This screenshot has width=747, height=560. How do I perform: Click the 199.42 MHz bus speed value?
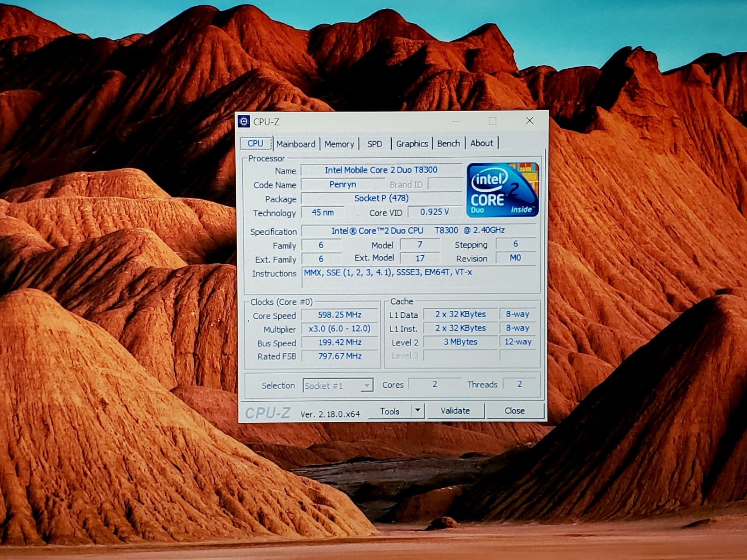coord(339,342)
